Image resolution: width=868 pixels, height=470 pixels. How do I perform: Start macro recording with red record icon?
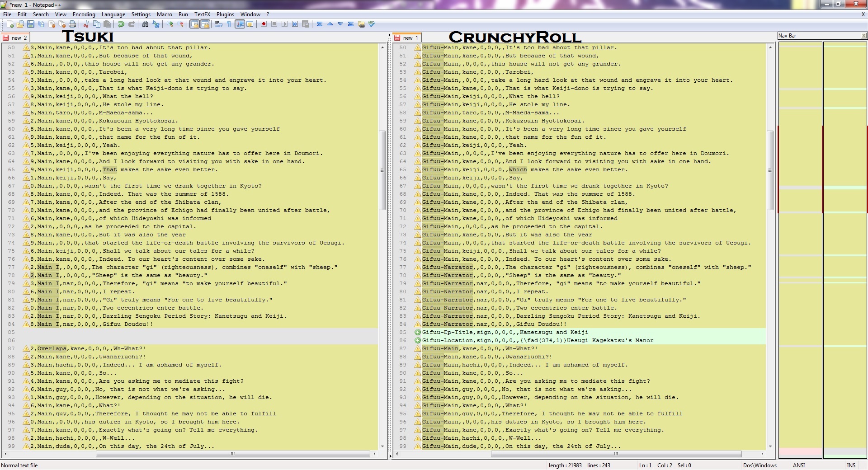[x=264, y=24]
